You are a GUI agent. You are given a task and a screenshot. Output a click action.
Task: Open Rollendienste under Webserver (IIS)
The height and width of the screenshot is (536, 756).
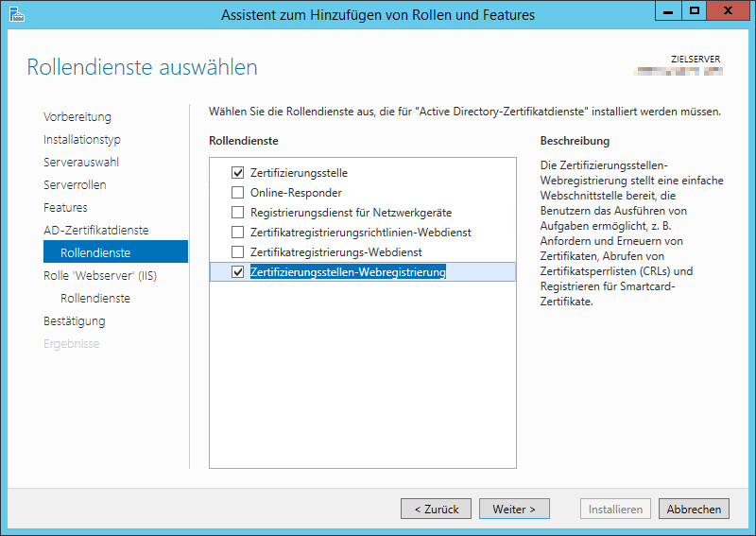click(x=95, y=299)
